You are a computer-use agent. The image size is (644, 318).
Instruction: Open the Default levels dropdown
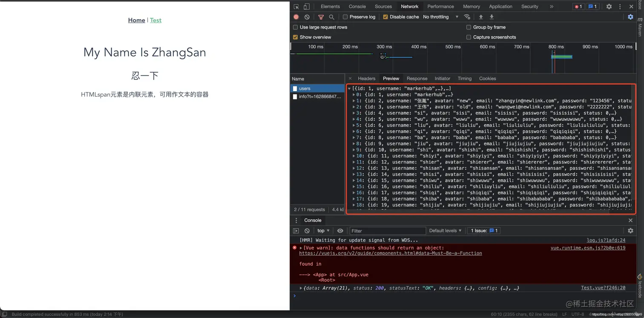(445, 231)
